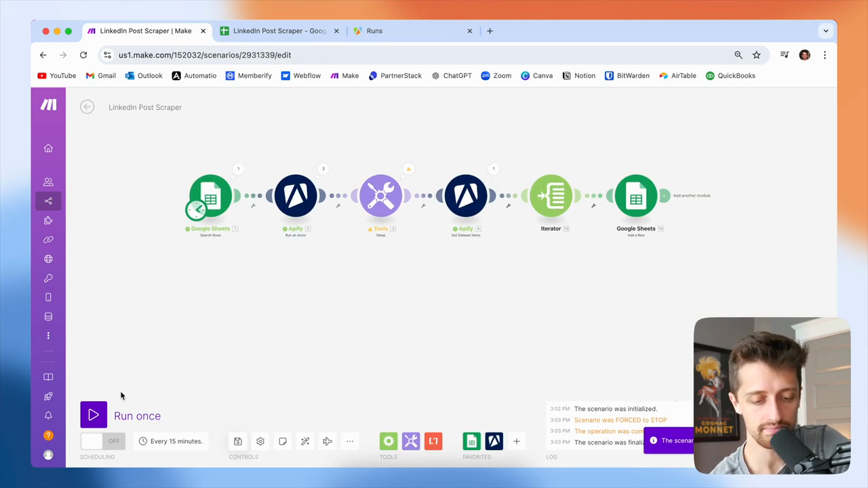868x488 pixels.
Task: Open the Apify Get Dataset Items module
Action: (x=466, y=196)
